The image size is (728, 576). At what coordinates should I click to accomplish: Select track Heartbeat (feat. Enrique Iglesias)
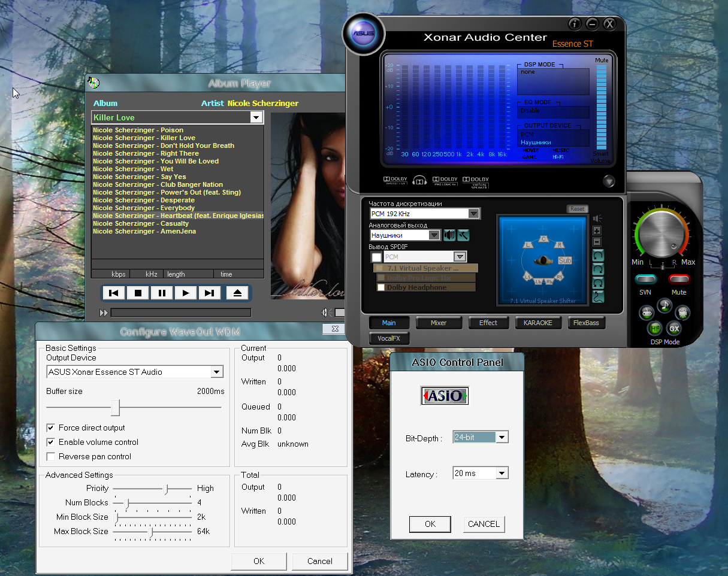(x=178, y=216)
